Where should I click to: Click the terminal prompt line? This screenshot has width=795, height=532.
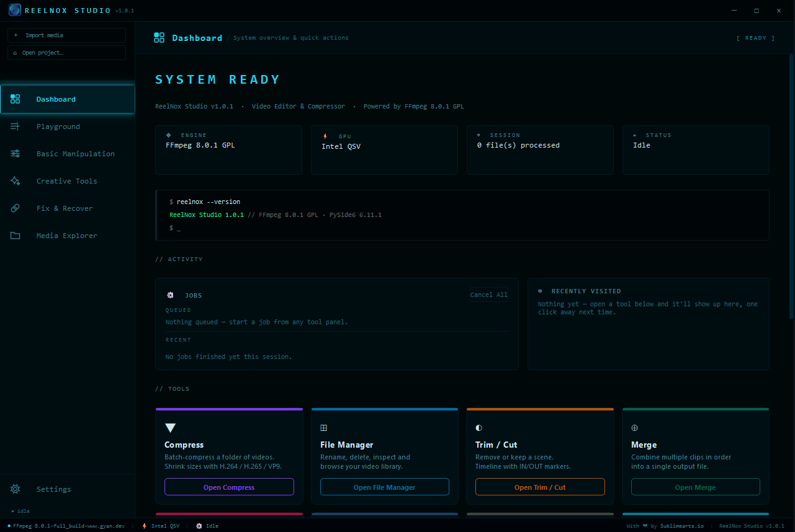[x=175, y=228]
